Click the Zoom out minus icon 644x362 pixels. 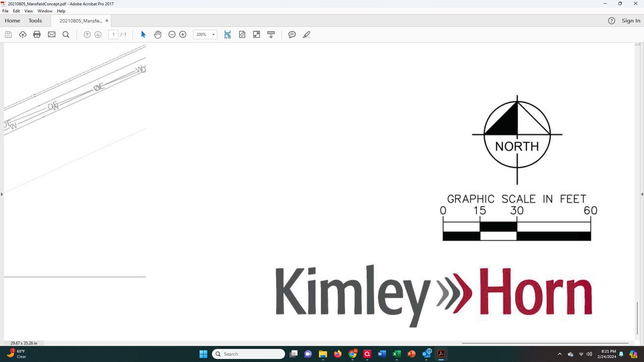point(172,35)
